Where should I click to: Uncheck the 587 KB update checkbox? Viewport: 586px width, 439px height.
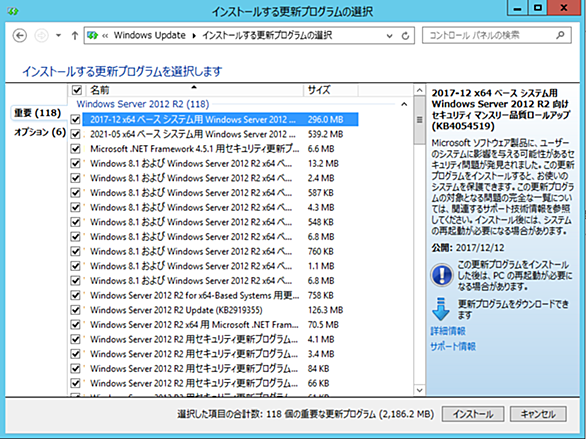click(x=75, y=193)
